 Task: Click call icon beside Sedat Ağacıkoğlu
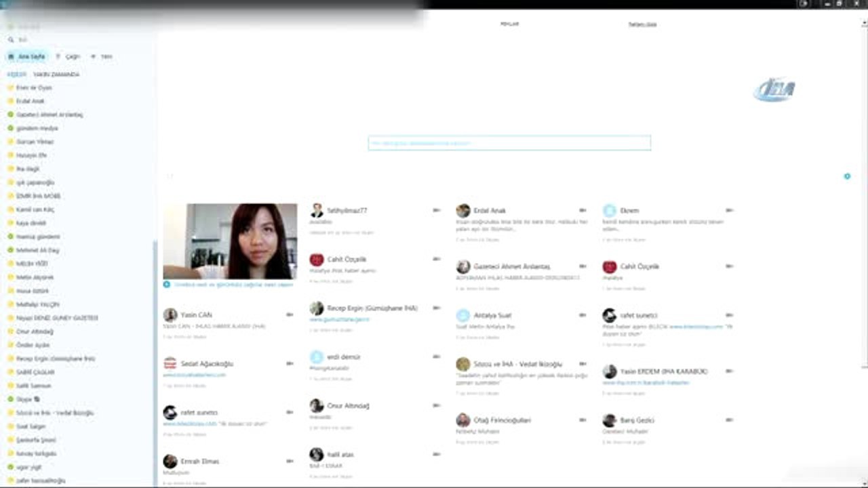coord(290,363)
